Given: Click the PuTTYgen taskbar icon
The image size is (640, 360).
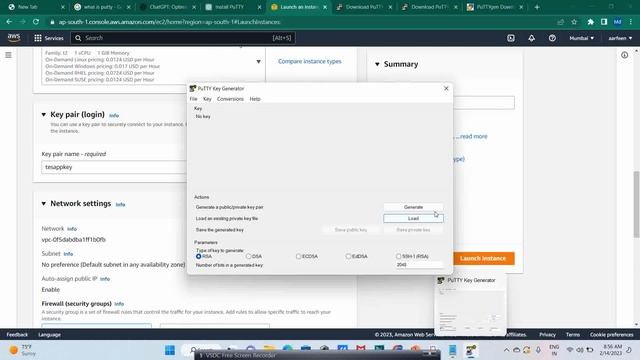Looking at the screenshot, I should click(x=471, y=350).
